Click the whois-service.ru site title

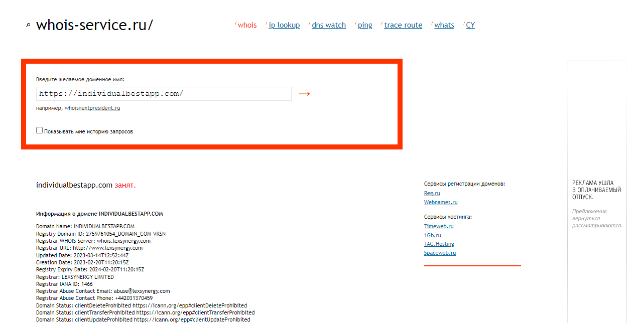(x=94, y=25)
